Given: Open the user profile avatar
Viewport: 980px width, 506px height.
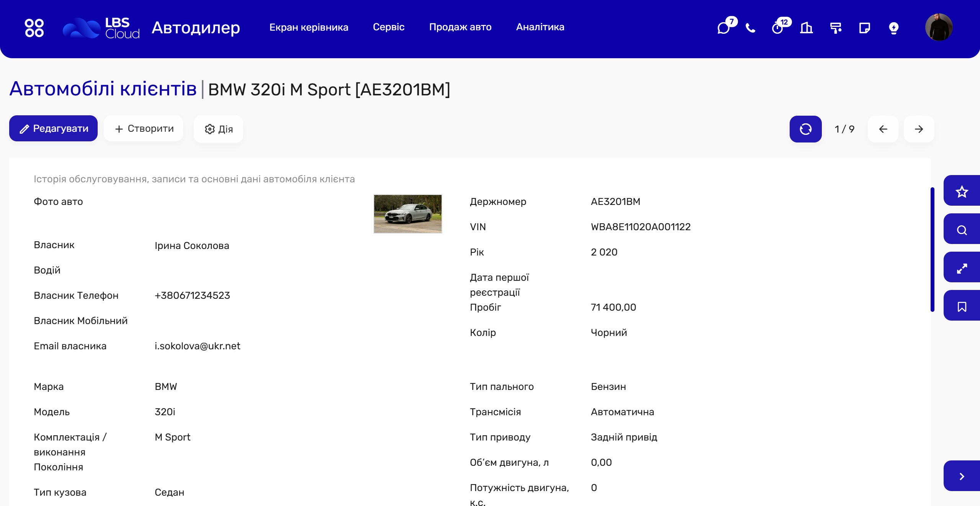Looking at the screenshot, I should click(939, 27).
